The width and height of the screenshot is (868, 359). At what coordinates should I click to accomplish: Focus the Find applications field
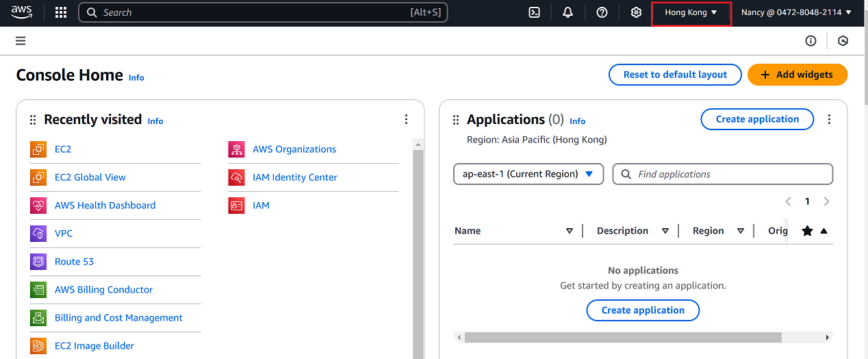[723, 174]
